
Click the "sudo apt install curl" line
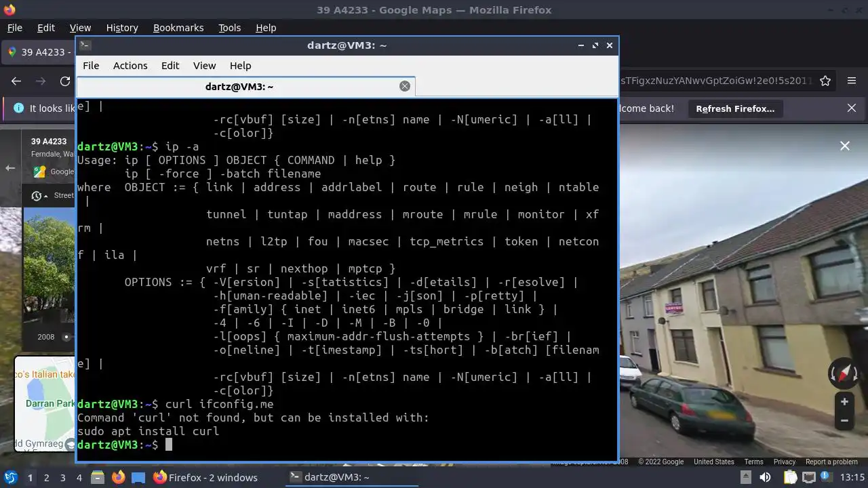click(x=148, y=431)
